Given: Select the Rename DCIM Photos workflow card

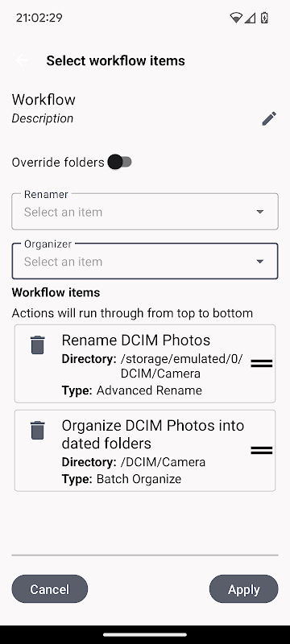Looking at the screenshot, I should tap(145, 364).
